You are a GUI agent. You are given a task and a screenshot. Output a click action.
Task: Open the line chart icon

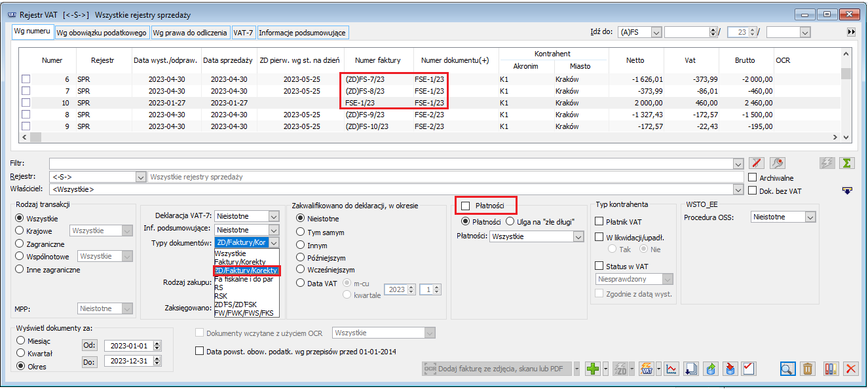pyautogui.click(x=671, y=369)
